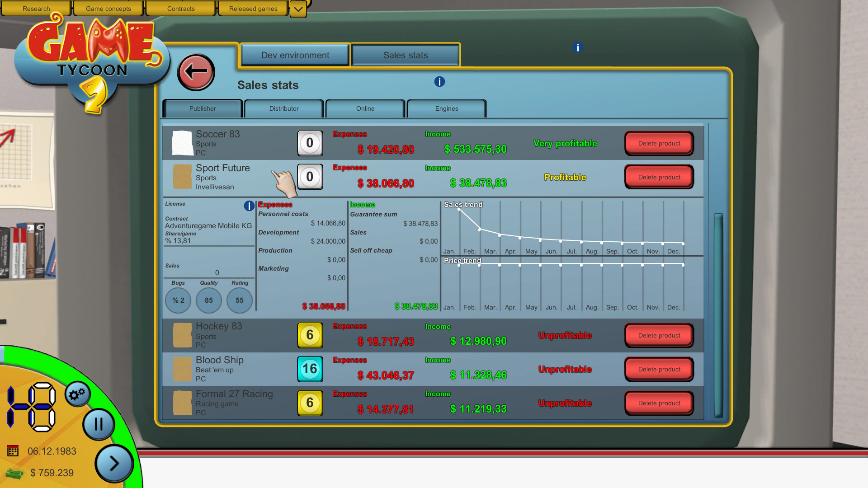Click the red back arrow button
Viewport: 868px width, 488px height.
[196, 72]
